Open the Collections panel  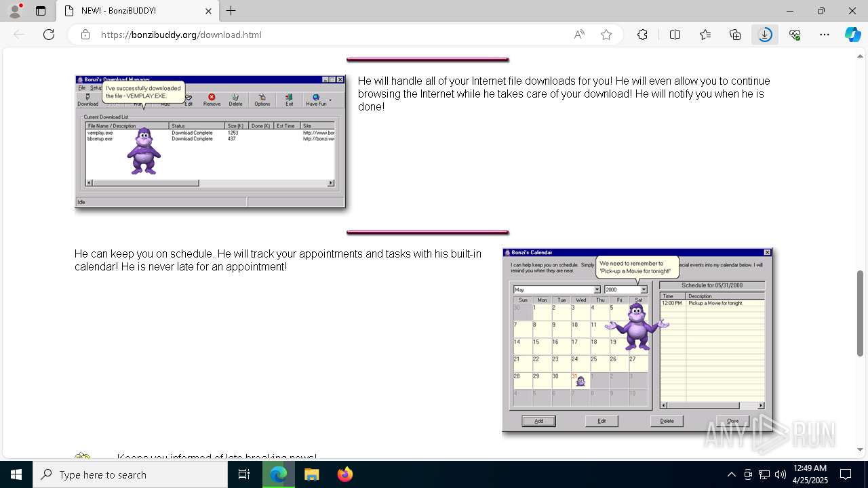(x=735, y=35)
